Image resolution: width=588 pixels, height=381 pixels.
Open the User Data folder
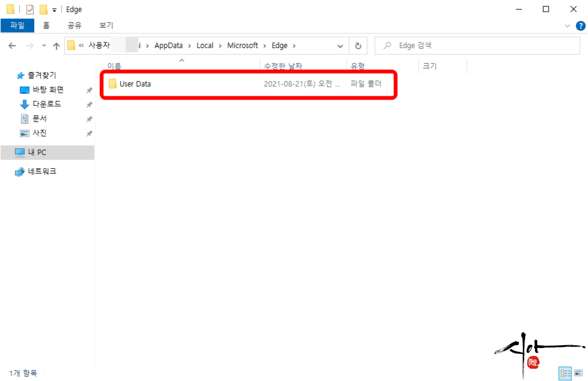[135, 84]
